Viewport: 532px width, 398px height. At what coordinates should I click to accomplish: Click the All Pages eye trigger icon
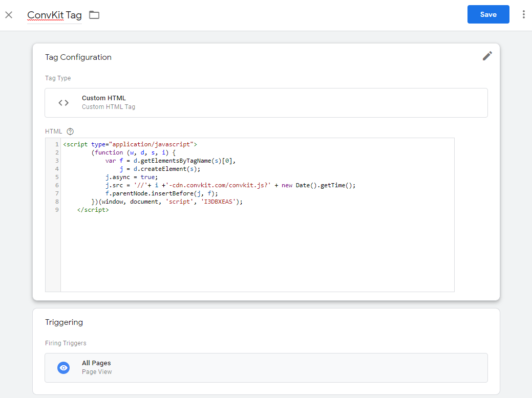[63, 368]
